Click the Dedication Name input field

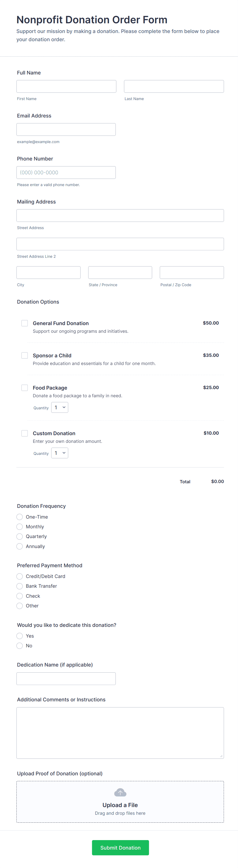[x=66, y=679]
